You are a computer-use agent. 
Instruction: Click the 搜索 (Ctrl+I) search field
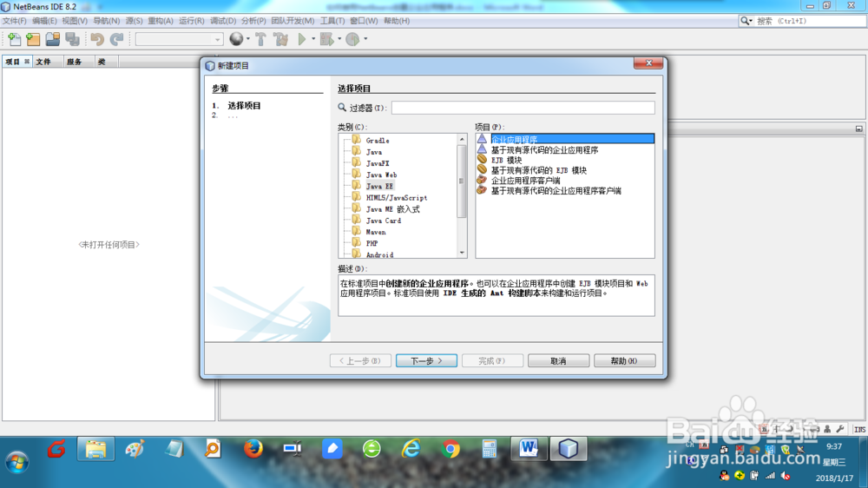click(x=809, y=21)
